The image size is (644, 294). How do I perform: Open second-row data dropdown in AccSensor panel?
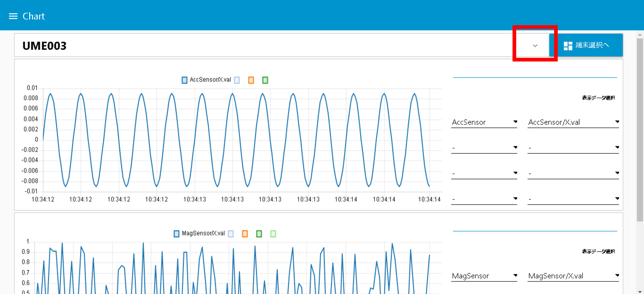[573, 148]
